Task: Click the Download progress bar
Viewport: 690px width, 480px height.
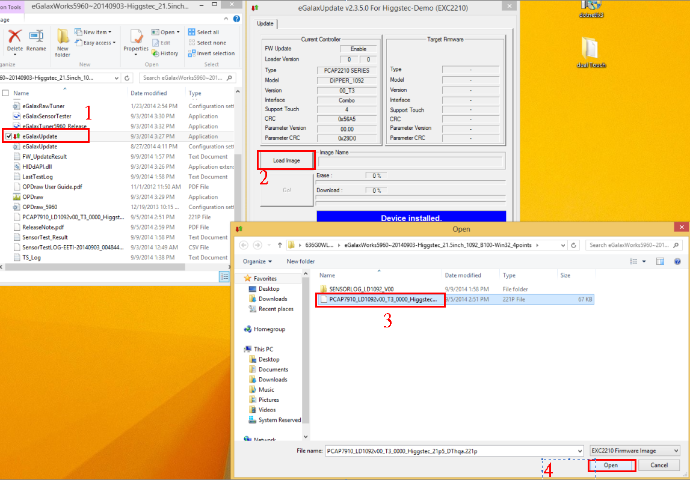Action: coord(377,189)
